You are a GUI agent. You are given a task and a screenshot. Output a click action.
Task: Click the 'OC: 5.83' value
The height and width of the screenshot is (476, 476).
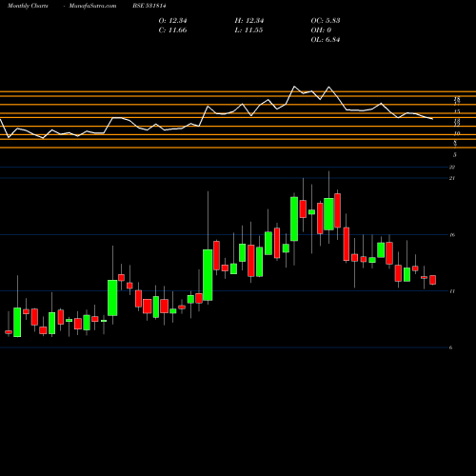(326, 21)
